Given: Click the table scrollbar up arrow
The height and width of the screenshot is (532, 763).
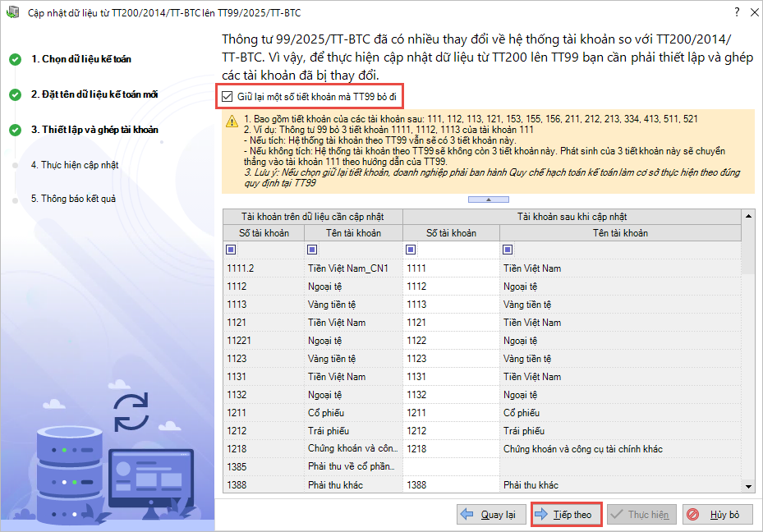Looking at the screenshot, I should coord(747,216).
